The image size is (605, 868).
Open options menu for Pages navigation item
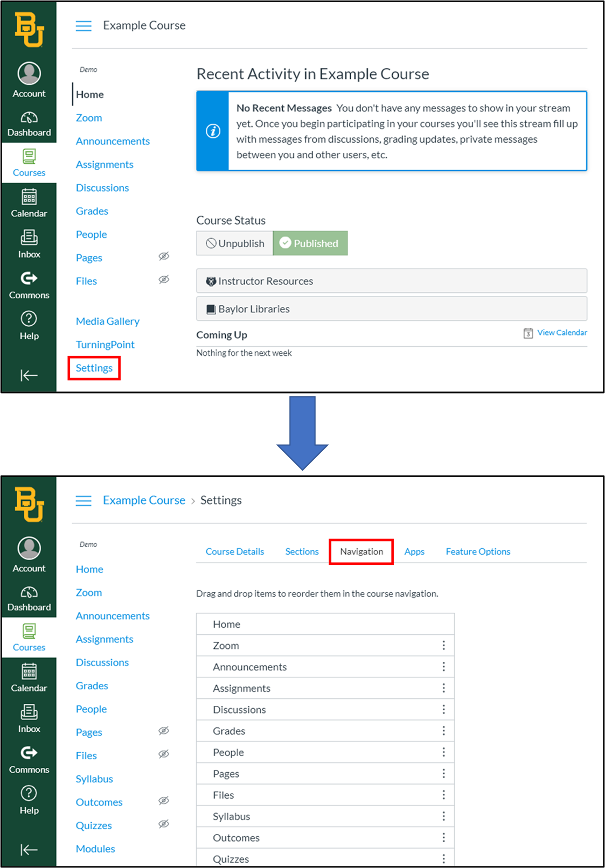(443, 773)
